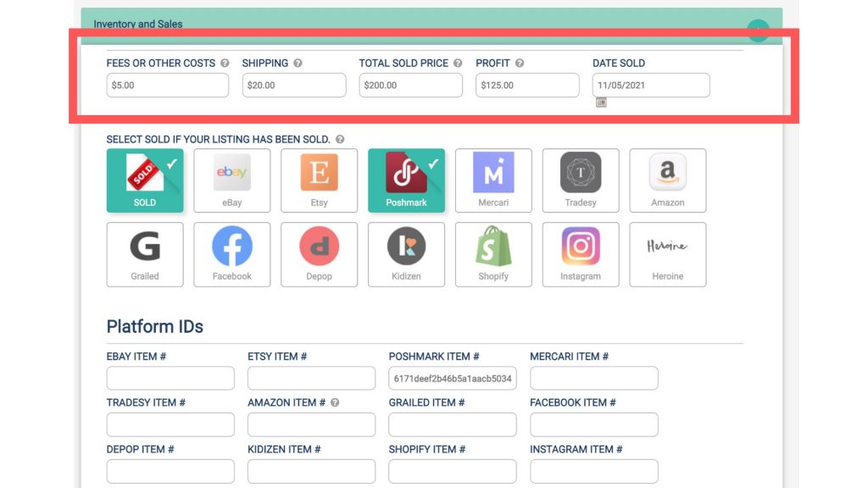Select the eBay marketplace tile
Image resolution: width=868 pixels, height=488 pixels.
click(232, 180)
